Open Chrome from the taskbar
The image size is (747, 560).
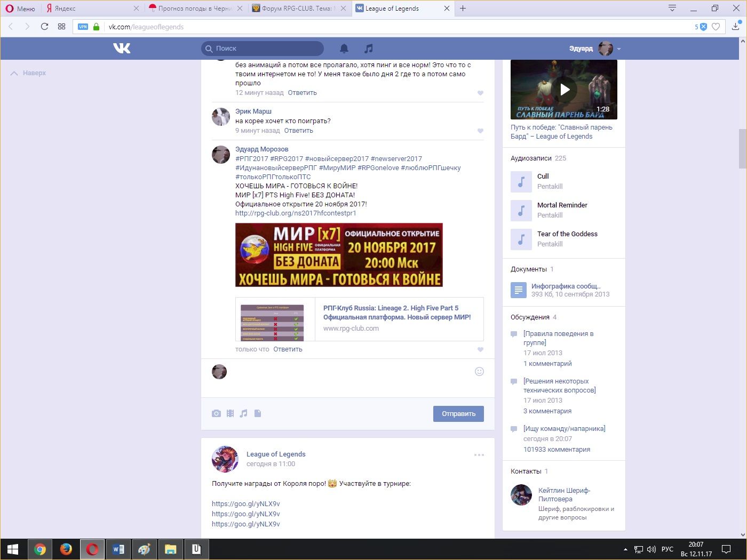[x=40, y=549]
